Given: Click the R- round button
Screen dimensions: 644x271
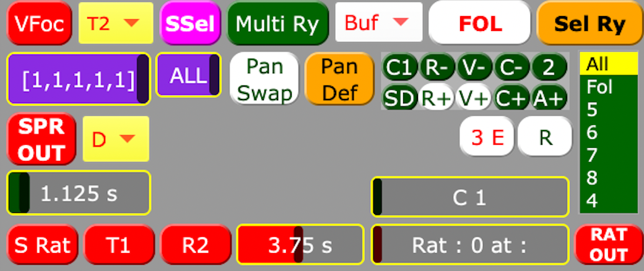Looking at the screenshot, I should (x=437, y=67).
